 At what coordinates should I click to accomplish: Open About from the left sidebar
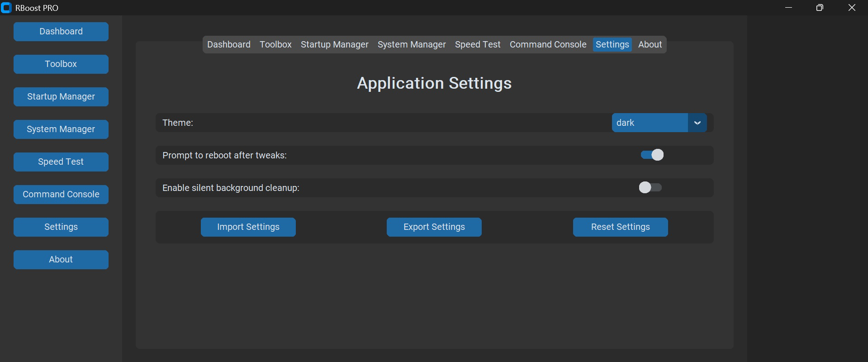coord(61,260)
